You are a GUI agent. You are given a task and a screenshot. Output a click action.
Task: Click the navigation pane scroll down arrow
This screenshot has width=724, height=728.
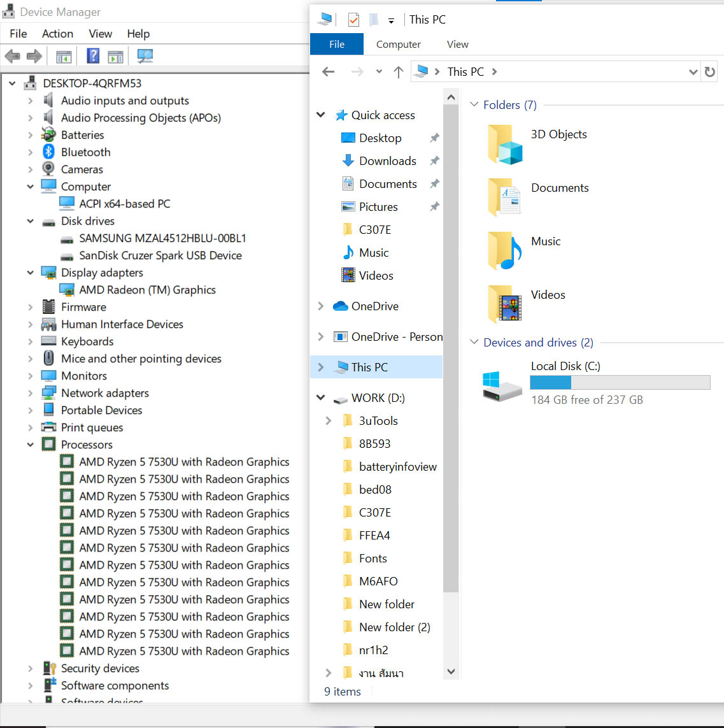point(451,671)
